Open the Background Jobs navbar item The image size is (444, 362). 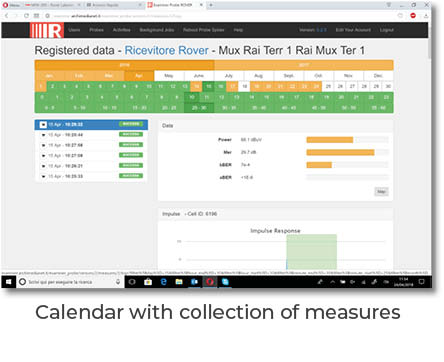[157, 30]
